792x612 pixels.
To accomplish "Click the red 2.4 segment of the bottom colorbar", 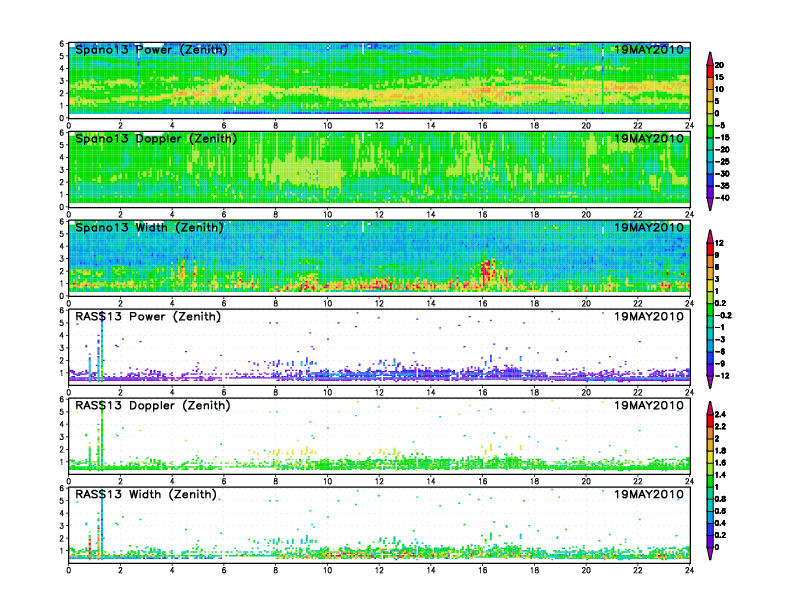I will click(710, 421).
